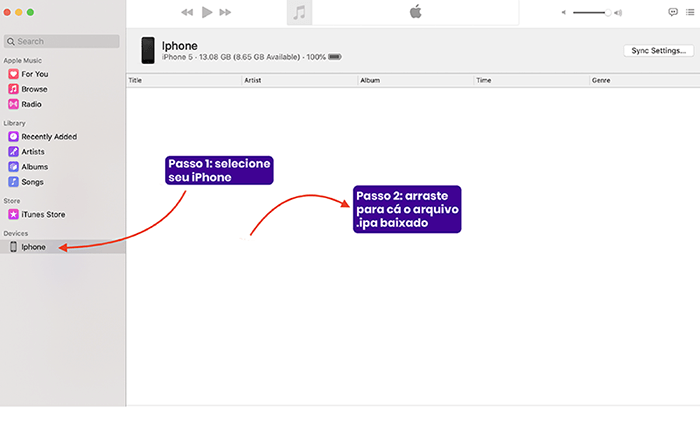This screenshot has width=700, height=439.
Task: Click the Artists microphone icon
Action: pos(13,151)
